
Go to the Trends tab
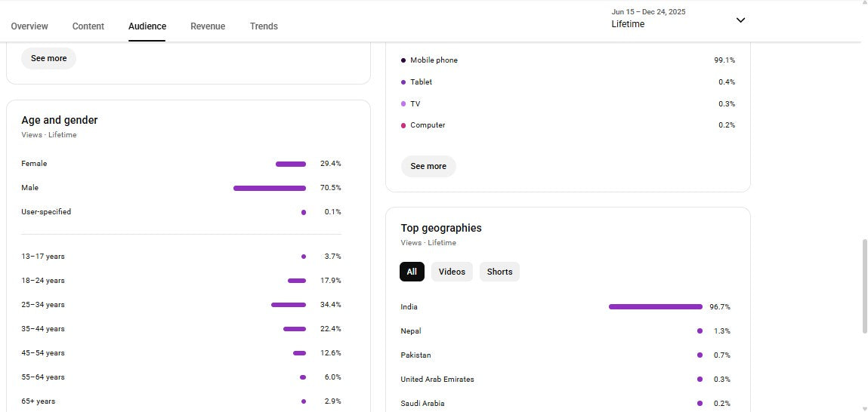tap(264, 26)
